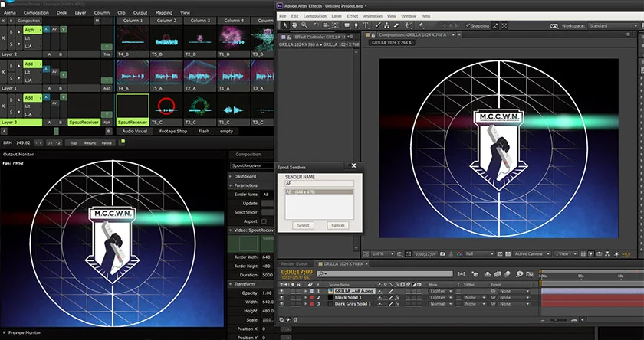Toggle Draft 3D icon in the timeline
The image size is (644, 340).
point(475,274)
